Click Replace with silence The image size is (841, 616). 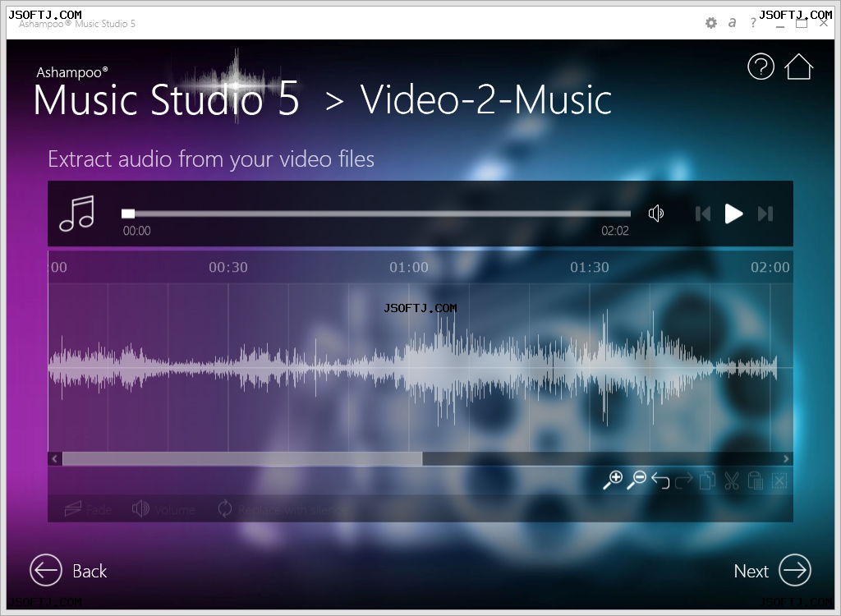click(x=283, y=509)
